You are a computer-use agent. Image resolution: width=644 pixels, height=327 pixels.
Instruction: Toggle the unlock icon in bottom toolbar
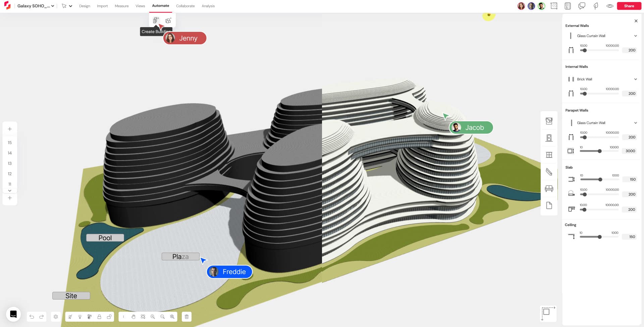[109, 317]
